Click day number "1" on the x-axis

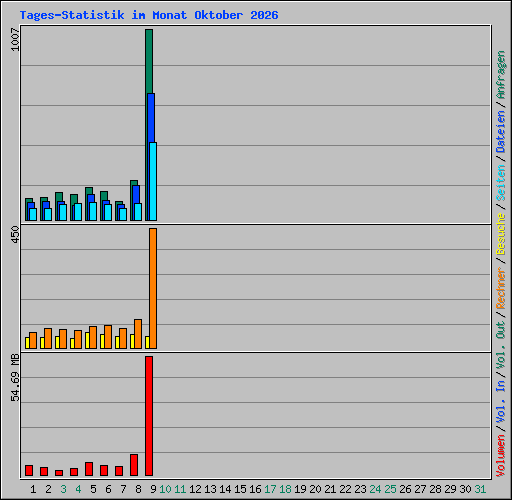coord(33,489)
